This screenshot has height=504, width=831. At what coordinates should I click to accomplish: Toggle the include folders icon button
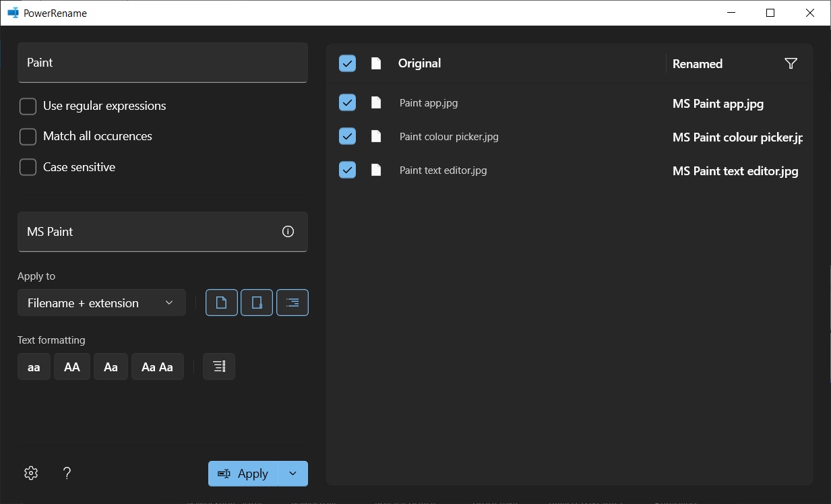pyautogui.click(x=257, y=303)
